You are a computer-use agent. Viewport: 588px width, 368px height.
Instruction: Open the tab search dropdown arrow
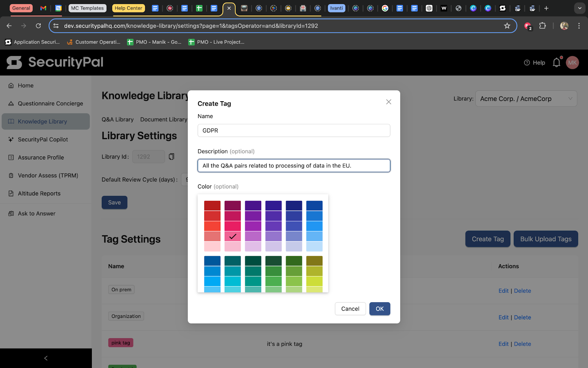click(580, 8)
